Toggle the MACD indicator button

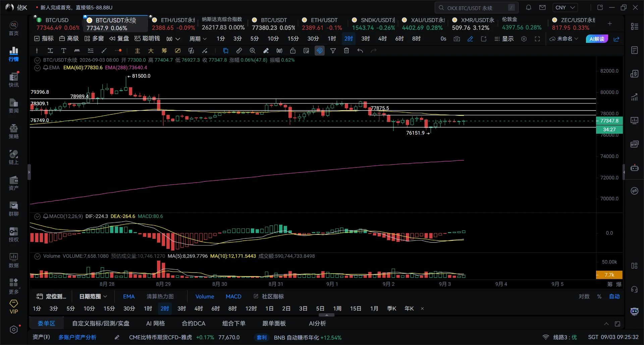pyautogui.click(x=233, y=296)
